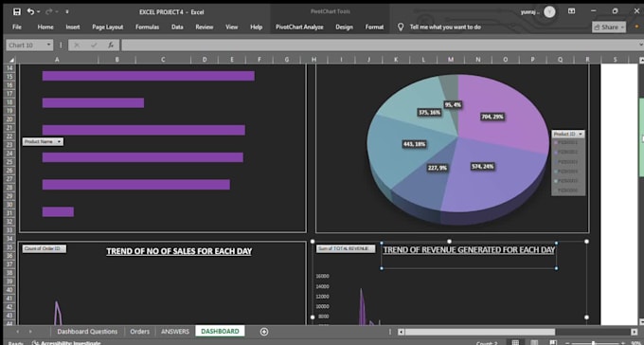The image size is (644, 345).
Task: Click the Save icon in quick access toolbar
Action: click(x=17, y=12)
